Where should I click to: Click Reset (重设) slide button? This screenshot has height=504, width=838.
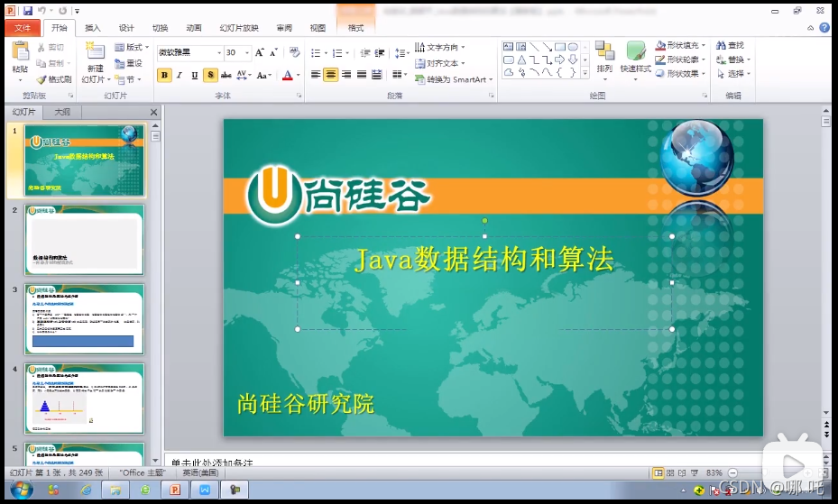(x=128, y=63)
